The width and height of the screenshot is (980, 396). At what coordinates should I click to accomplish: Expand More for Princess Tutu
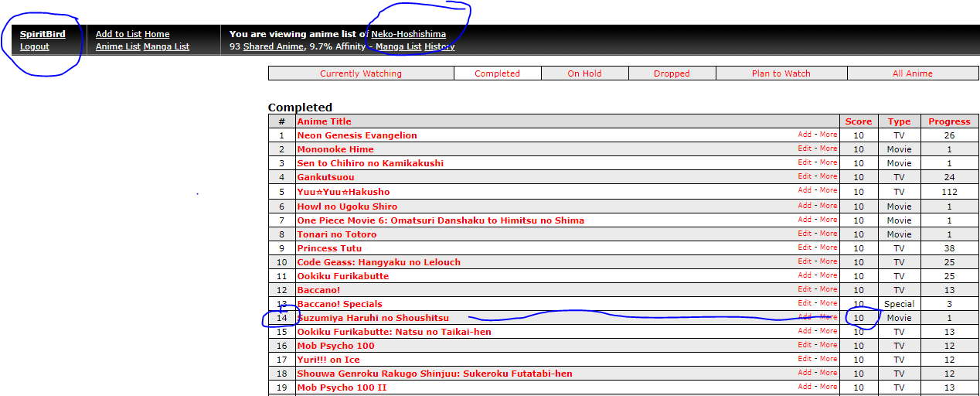tap(829, 247)
